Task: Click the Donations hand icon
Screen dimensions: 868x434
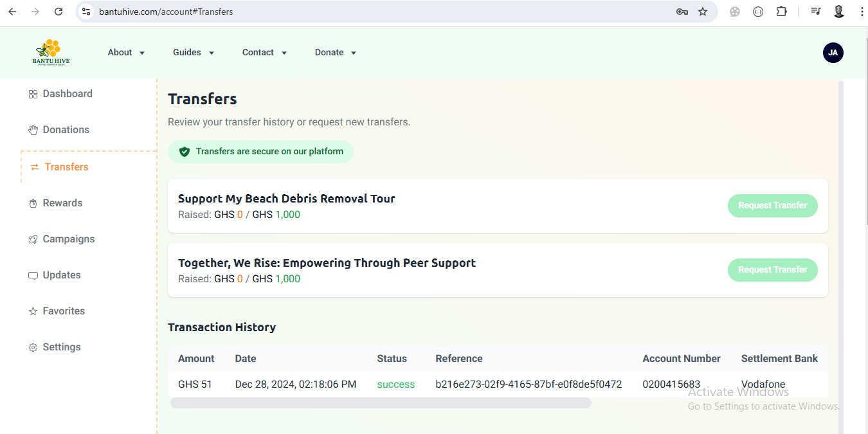Action: point(33,131)
